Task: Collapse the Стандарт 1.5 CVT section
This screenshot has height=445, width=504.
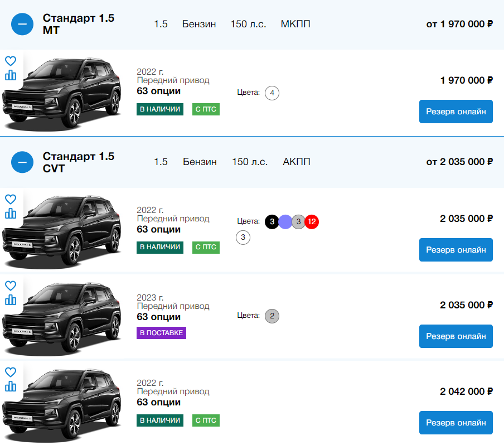Action: pyautogui.click(x=22, y=162)
